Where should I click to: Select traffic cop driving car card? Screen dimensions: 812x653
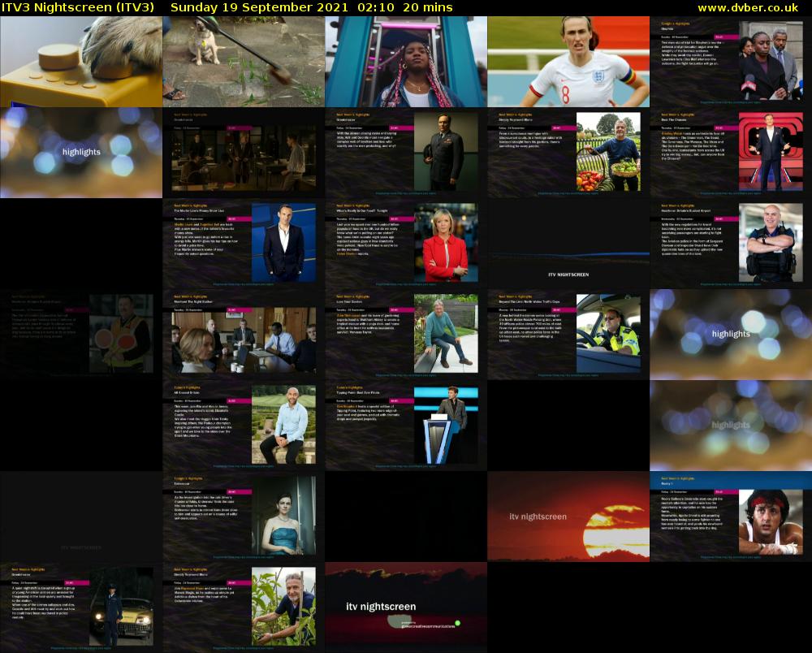(568, 335)
